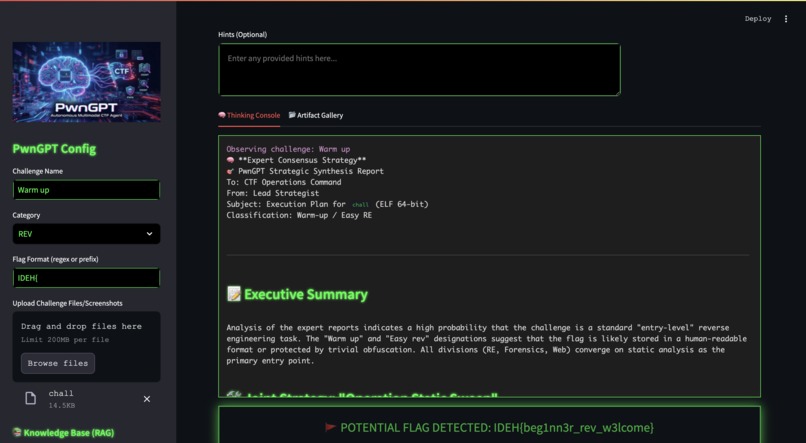Image resolution: width=806 pixels, height=443 pixels.
Task: Click the brain icon on Thinking Console tab
Action: [222, 115]
